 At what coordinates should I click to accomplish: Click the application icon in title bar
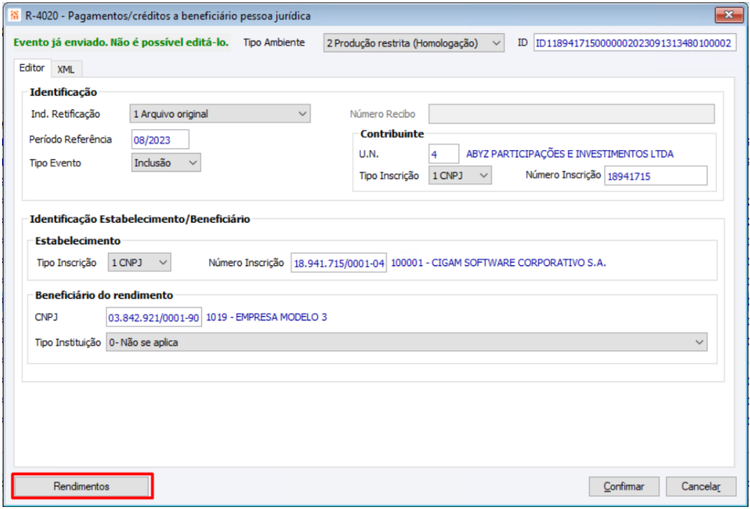click(x=15, y=16)
